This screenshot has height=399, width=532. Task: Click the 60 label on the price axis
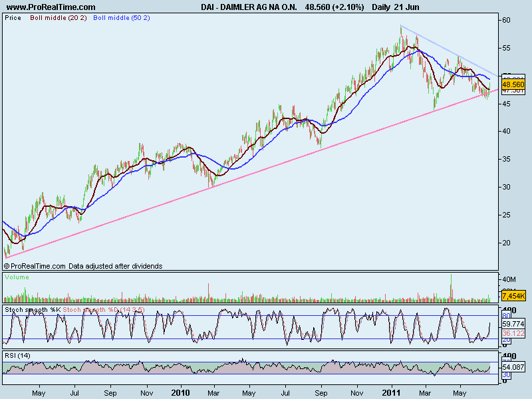tap(506, 20)
